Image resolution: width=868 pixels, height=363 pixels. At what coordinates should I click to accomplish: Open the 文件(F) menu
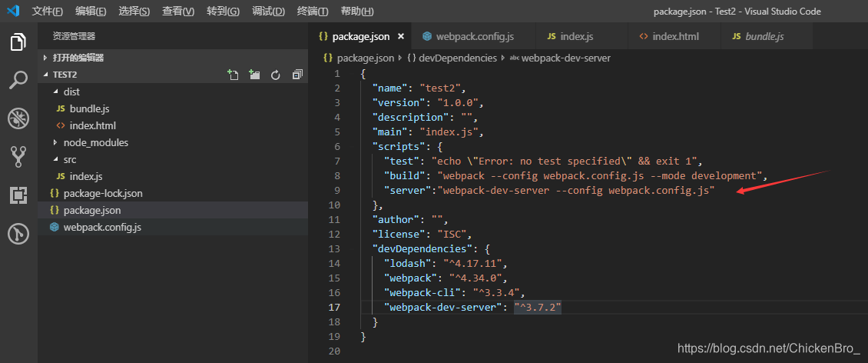(x=48, y=11)
